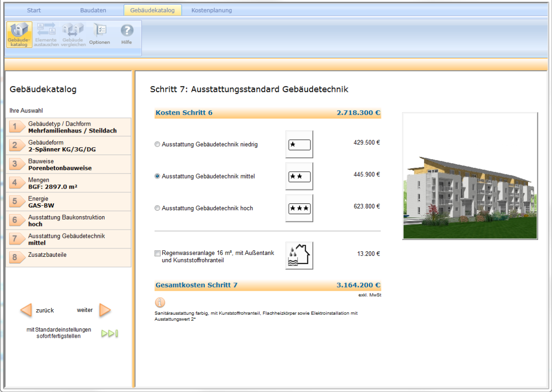The image size is (552, 392).
Task: Switch to the Kostenplanung tab
Action: point(212,10)
